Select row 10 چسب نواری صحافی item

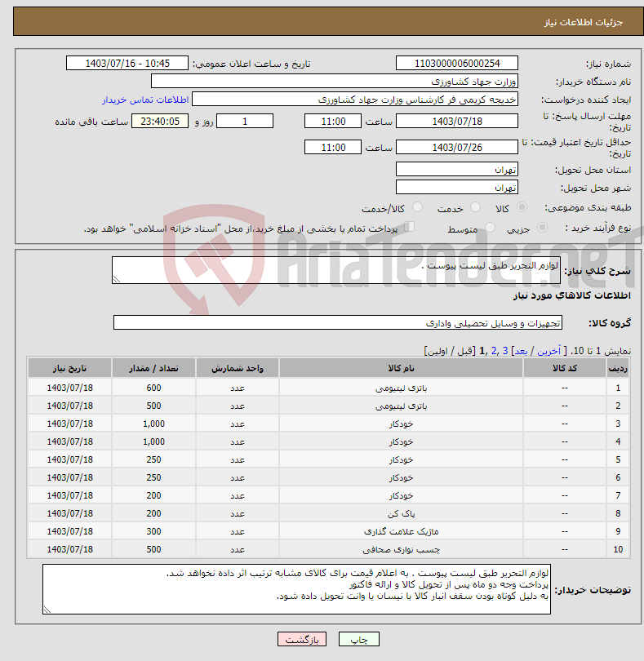[401, 549]
